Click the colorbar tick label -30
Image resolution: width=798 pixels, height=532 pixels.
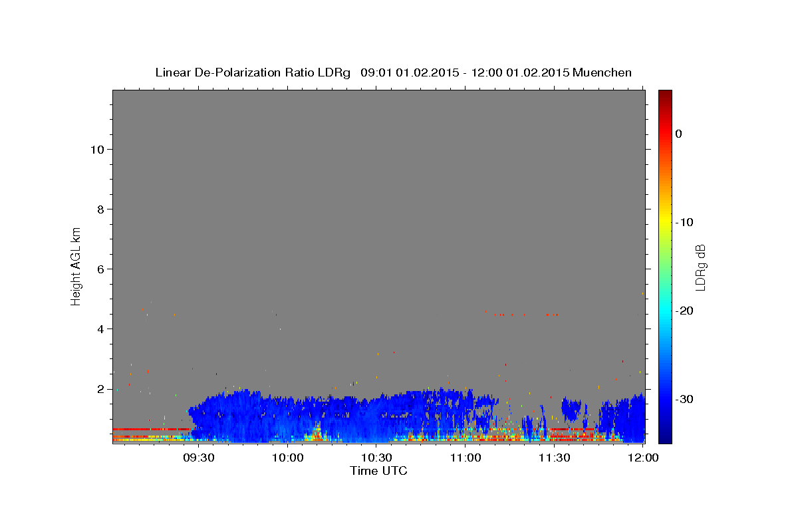[x=685, y=399]
